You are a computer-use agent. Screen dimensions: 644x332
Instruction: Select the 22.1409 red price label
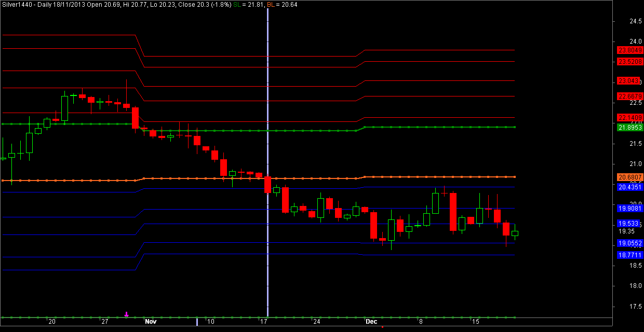[630, 117]
